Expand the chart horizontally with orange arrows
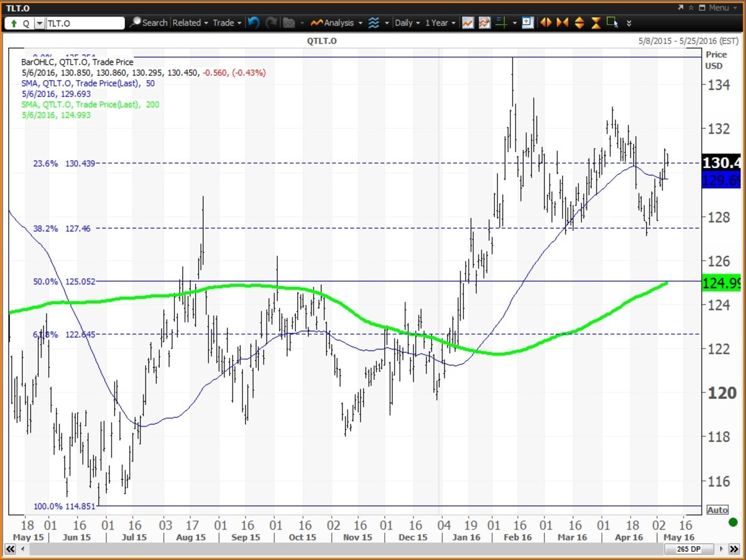The image size is (746, 560). click(x=546, y=23)
